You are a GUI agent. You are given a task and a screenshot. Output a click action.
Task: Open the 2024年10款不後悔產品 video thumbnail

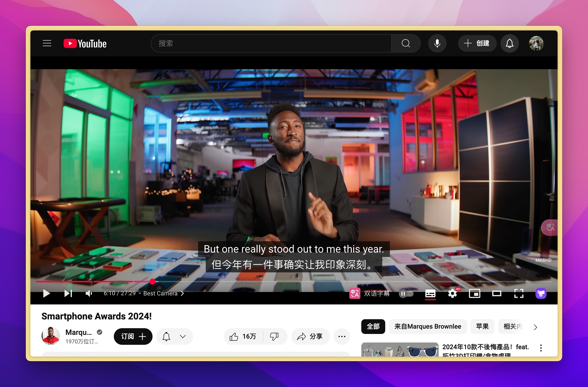click(x=400, y=349)
